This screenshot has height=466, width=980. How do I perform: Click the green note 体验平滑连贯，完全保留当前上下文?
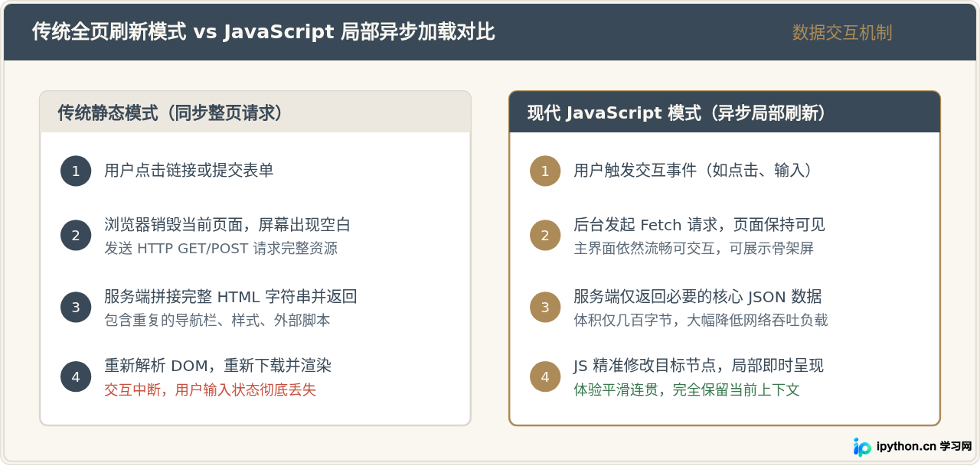[x=687, y=390]
